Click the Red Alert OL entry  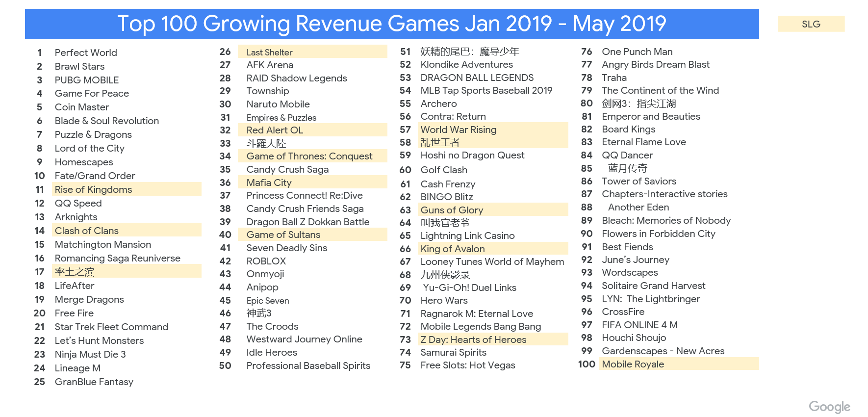(275, 130)
